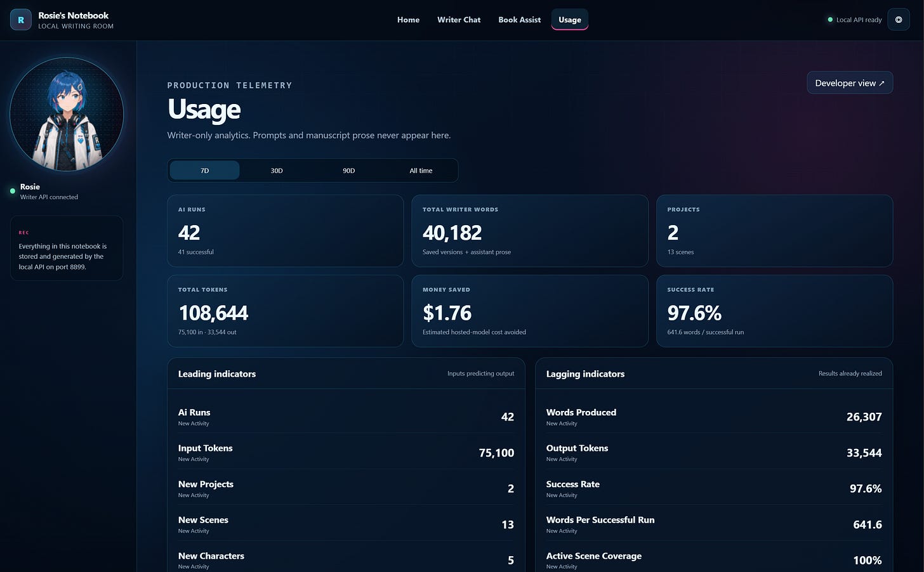Click the Active Scene Coverage label
924x572 pixels.
594,556
